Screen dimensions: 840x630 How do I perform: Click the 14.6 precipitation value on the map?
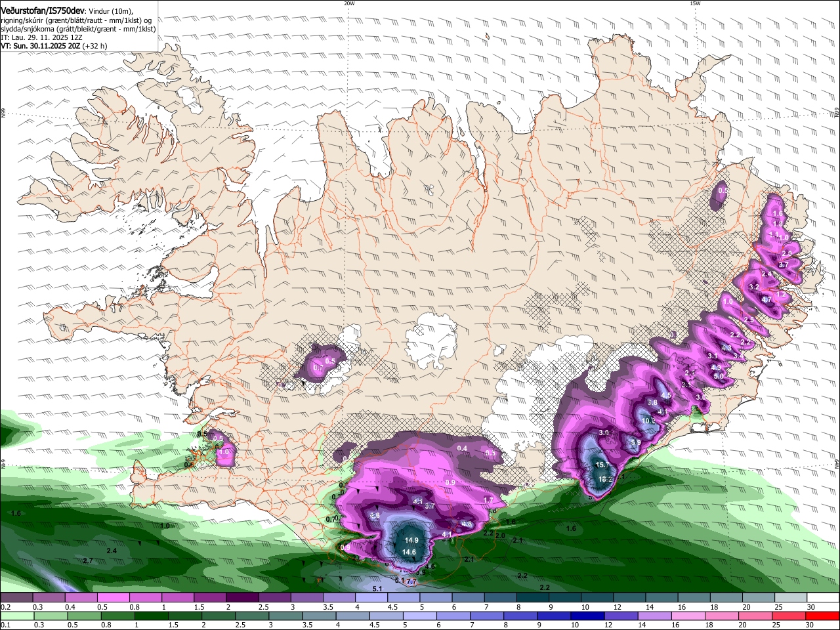(409, 553)
